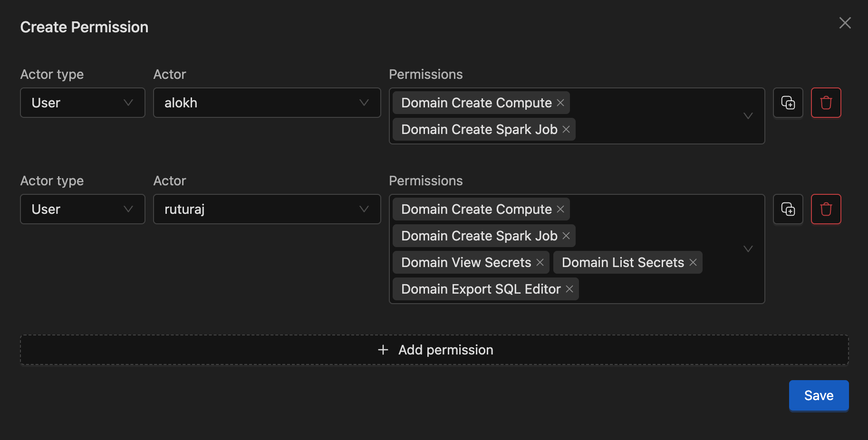Expand the Permissions dropdown for alokh
Image resolution: width=868 pixels, height=440 pixels.
pyautogui.click(x=748, y=116)
